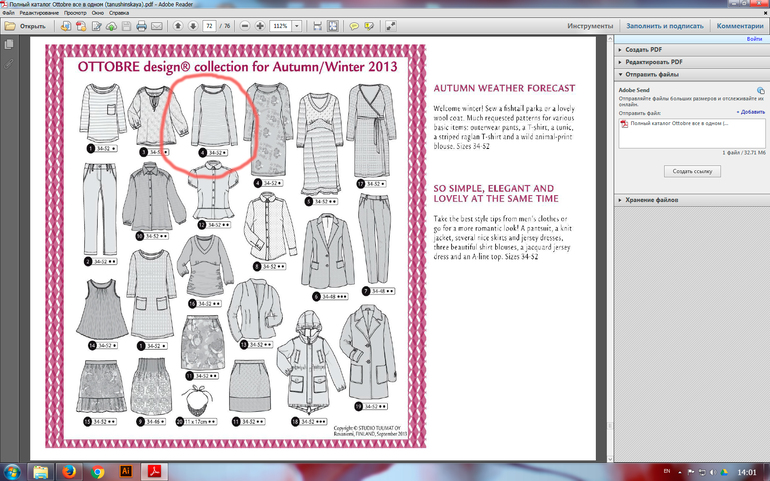Switch to the Комментарии pane
770x481 pixels.
739,25
